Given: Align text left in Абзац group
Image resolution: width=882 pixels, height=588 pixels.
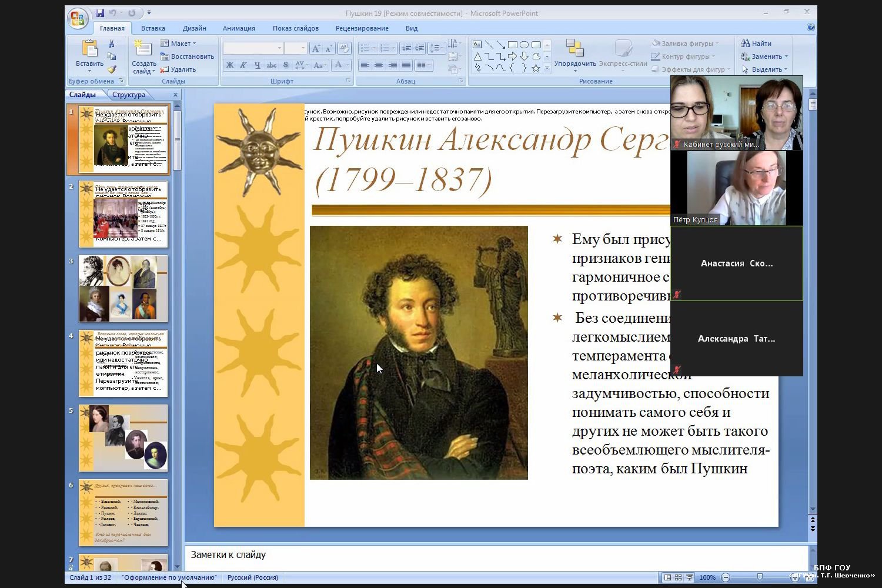Looking at the screenshot, I should tap(365, 65).
